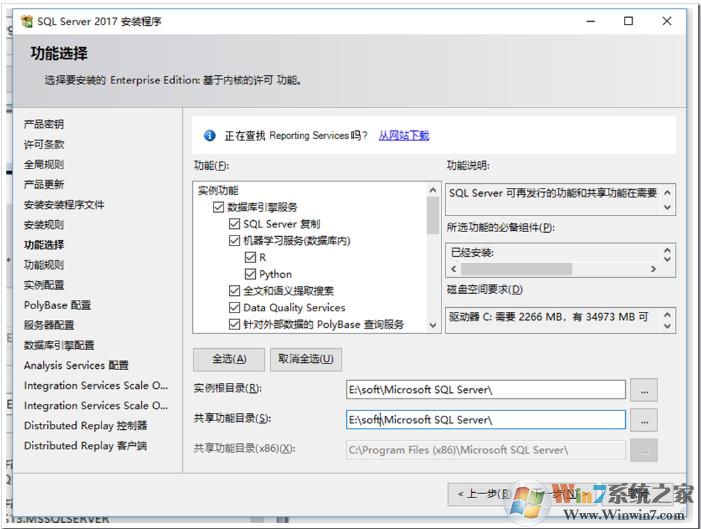Select the 许可条款 step in sidebar

pyautogui.click(x=44, y=144)
